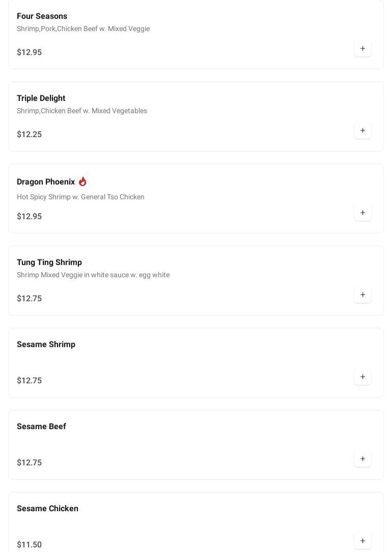Open Tung Ting Shrimp item details
The width and height of the screenshot is (392, 552).
[x=49, y=262]
